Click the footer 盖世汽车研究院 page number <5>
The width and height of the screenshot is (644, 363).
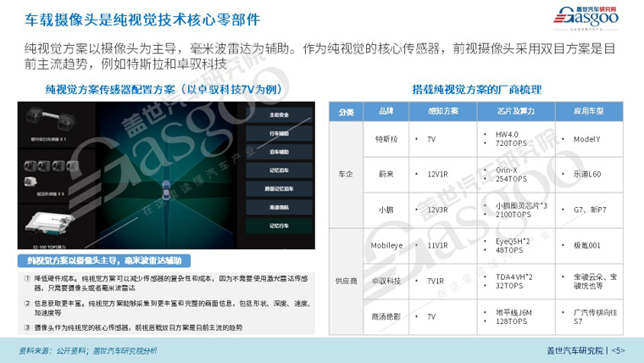pyautogui.click(x=586, y=350)
